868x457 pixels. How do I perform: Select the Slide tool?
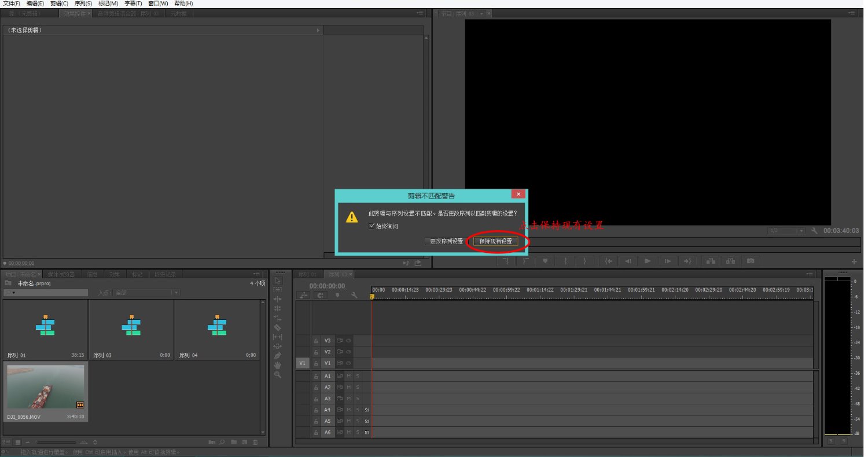tap(278, 346)
